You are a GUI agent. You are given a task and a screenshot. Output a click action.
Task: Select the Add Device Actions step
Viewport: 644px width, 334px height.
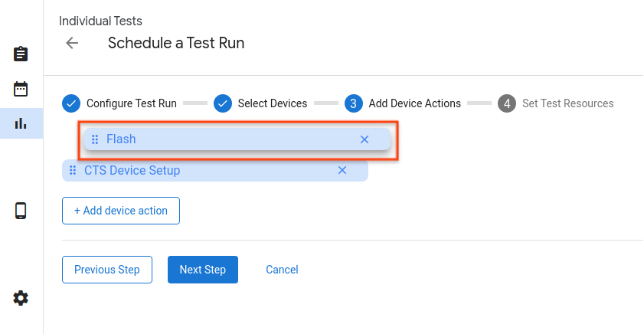(404, 103)
